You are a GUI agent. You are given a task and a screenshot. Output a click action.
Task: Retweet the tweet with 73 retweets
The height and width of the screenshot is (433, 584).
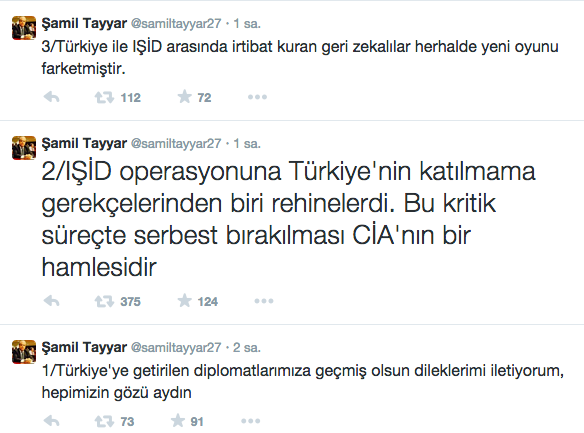coord(104,421)
